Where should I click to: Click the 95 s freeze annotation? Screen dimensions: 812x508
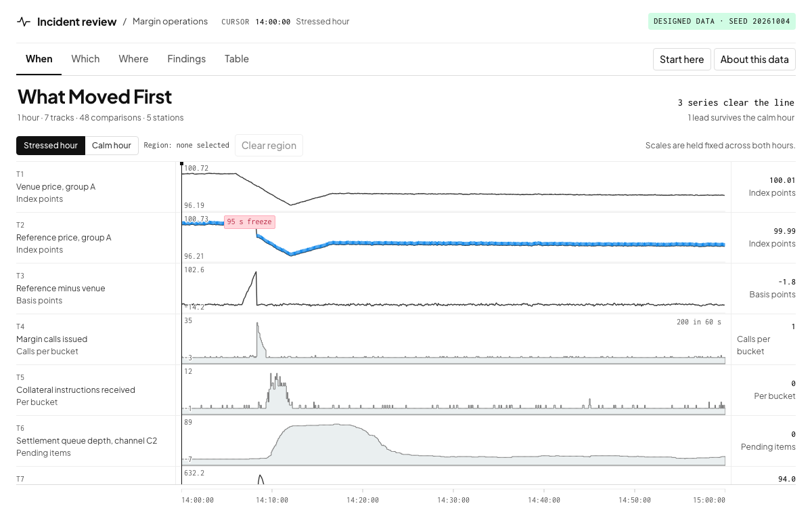[x=250, y=221]
